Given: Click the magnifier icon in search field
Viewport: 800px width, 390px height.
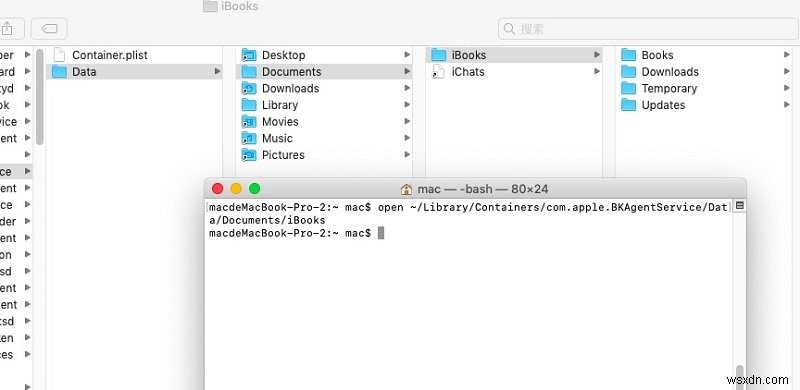Looking at the screenshot, I should (x=509, y=29).
